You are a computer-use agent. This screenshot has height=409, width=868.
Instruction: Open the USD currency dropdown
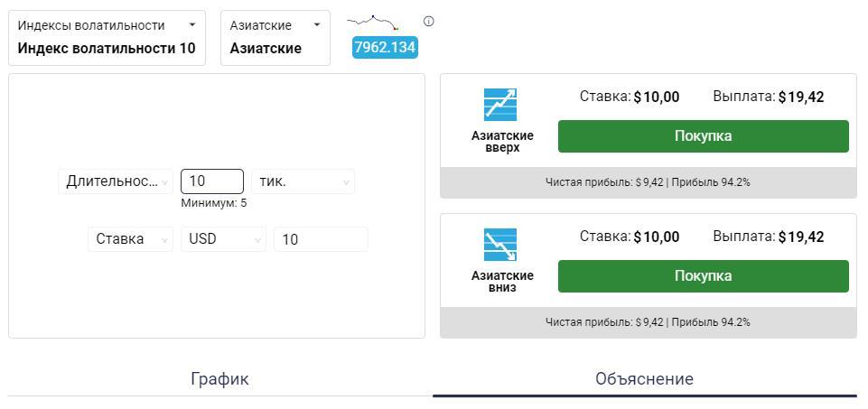tap(223, 239)
